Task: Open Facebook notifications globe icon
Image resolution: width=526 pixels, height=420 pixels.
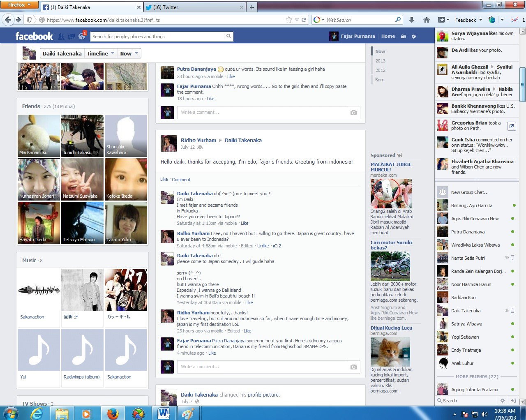Action: point(82,36)
